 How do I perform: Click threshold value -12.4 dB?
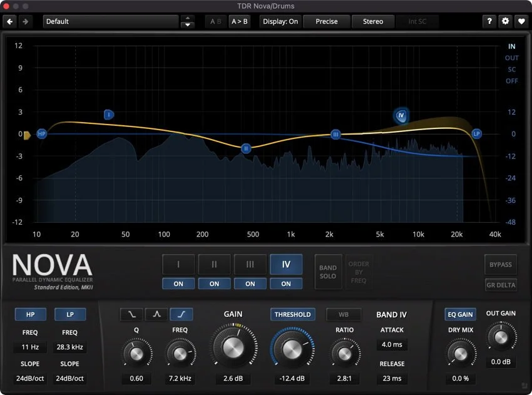292,378
